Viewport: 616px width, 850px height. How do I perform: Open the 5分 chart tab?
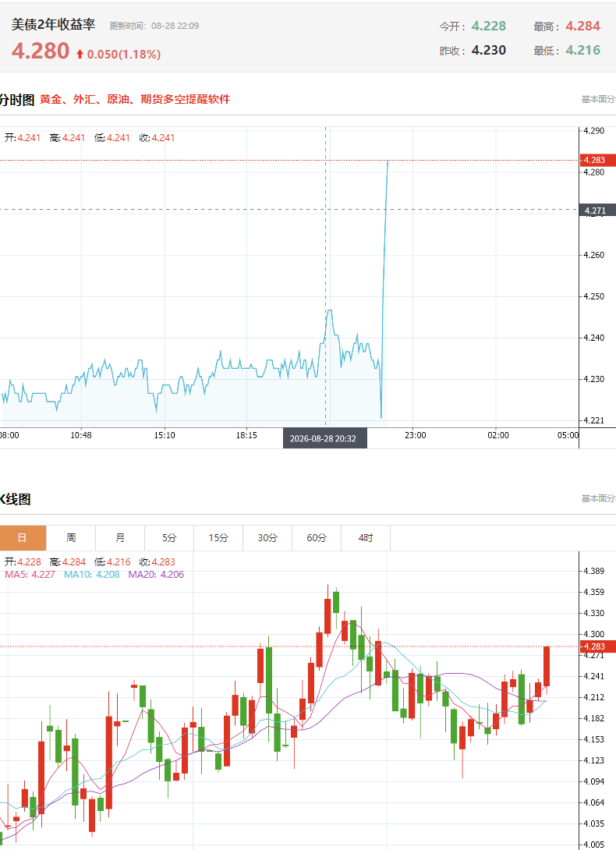tap(169, 538)
